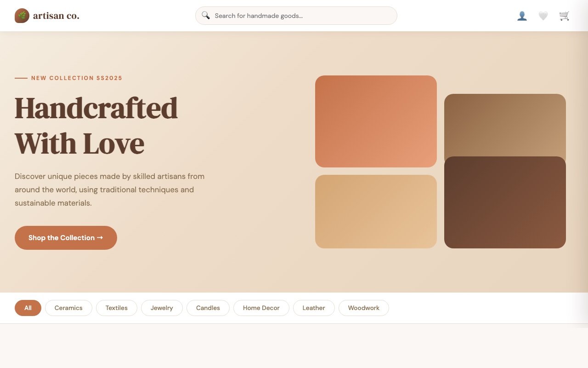Filter products by Woodwork
This screenshot has height=368, width=588.
coord(364,308)
